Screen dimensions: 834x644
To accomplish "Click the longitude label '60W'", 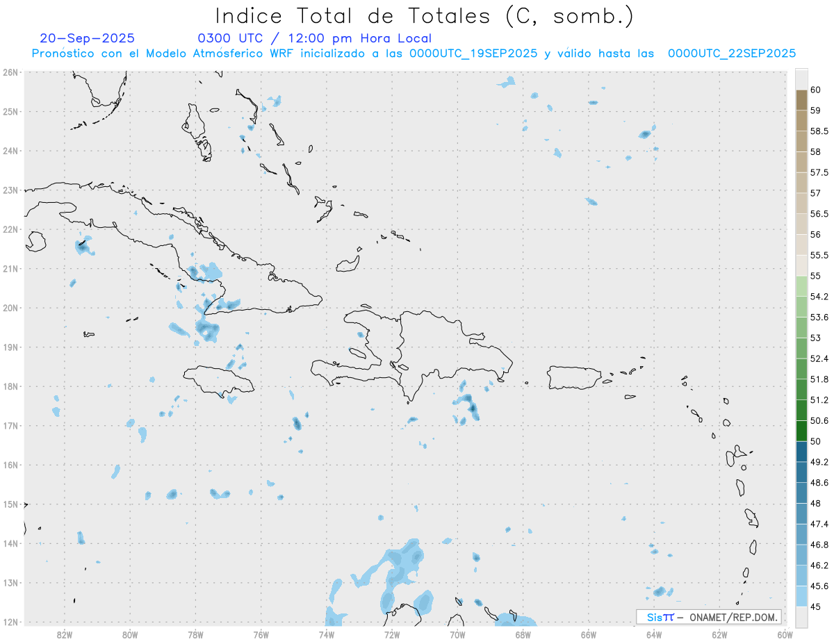I will 785,634.
